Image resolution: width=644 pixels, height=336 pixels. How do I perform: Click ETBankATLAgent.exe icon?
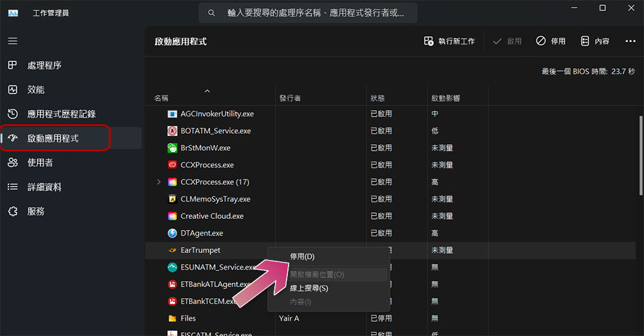point(173,285)
